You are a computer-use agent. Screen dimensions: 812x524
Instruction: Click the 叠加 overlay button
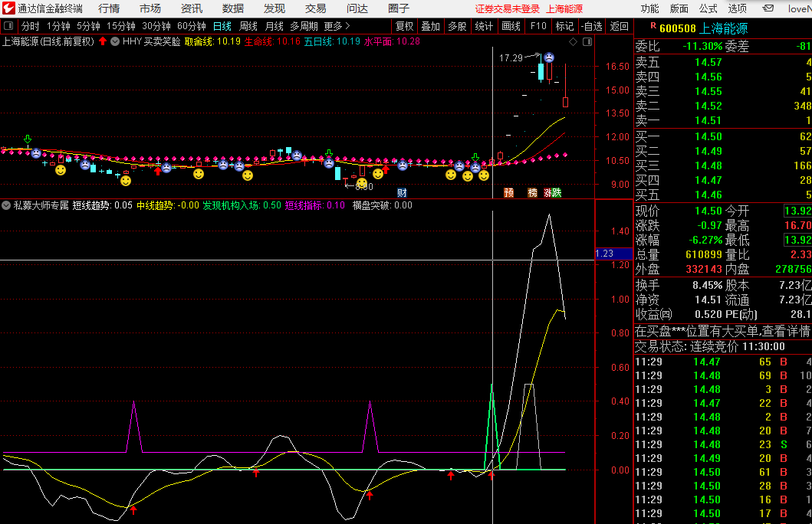[x=430, y=26]
